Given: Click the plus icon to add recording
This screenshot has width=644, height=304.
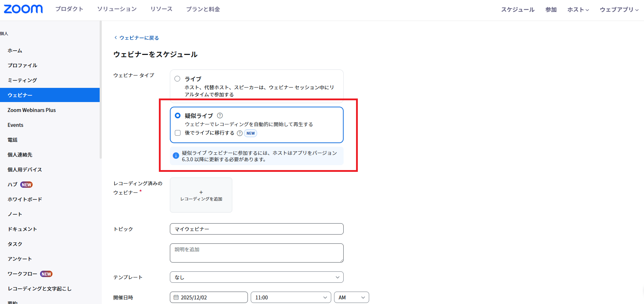Looking at the screenshot, I should tap(201, 192).
